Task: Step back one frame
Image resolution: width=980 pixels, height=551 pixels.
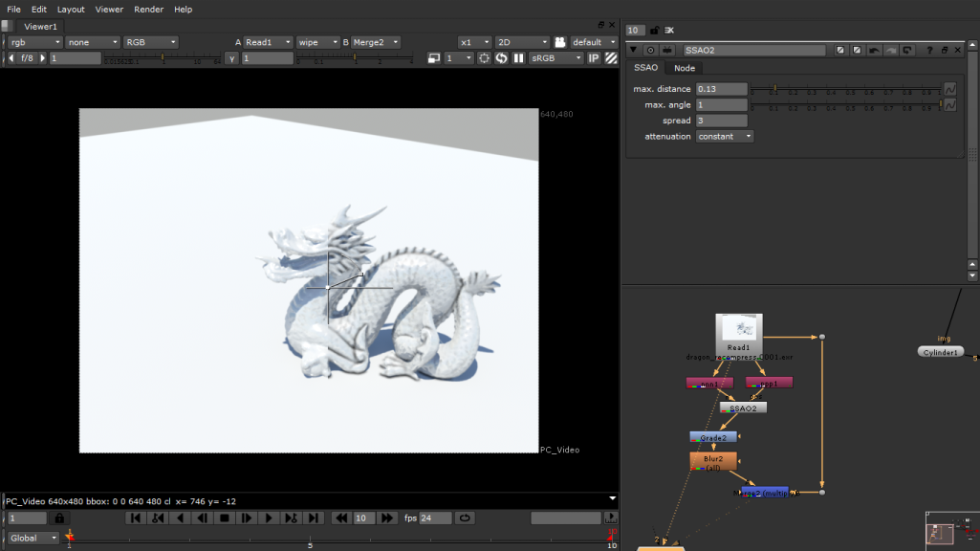Action: (x=202, y=518)
